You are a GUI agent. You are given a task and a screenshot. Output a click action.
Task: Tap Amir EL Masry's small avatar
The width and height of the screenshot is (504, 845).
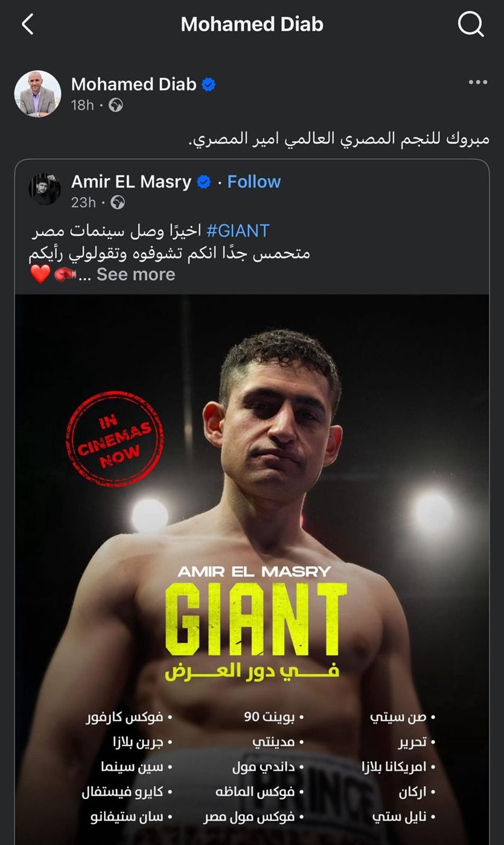45,190
